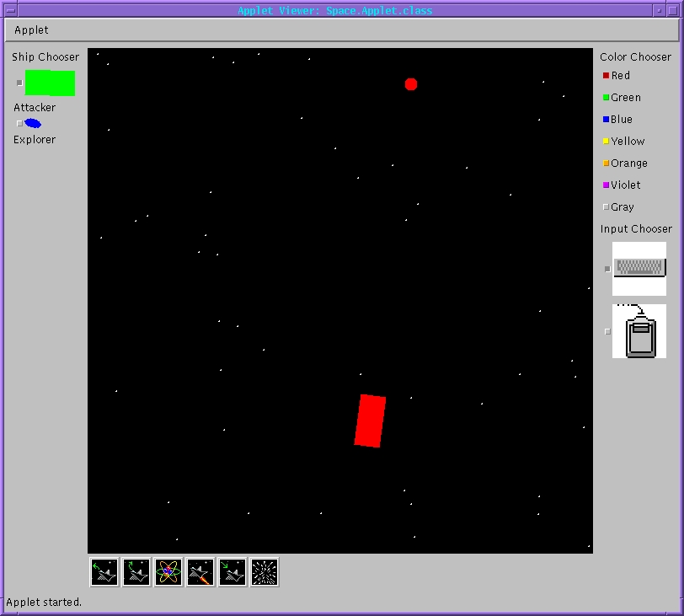Viewport: 684px width, 616px height.
Task: Click the rotate-right curved arrow ship button
Action: pyautogui.click(x=136, y=572)
